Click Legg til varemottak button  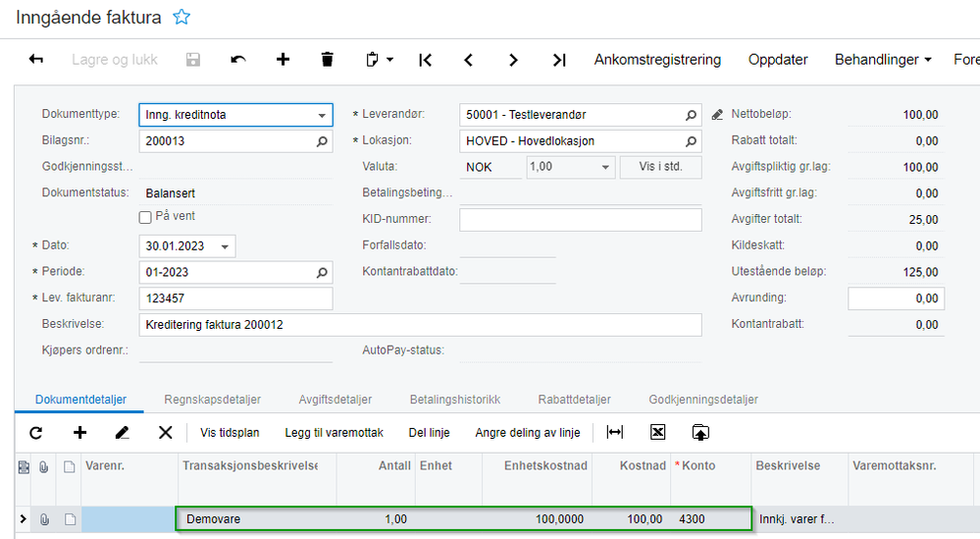[334, 433]
